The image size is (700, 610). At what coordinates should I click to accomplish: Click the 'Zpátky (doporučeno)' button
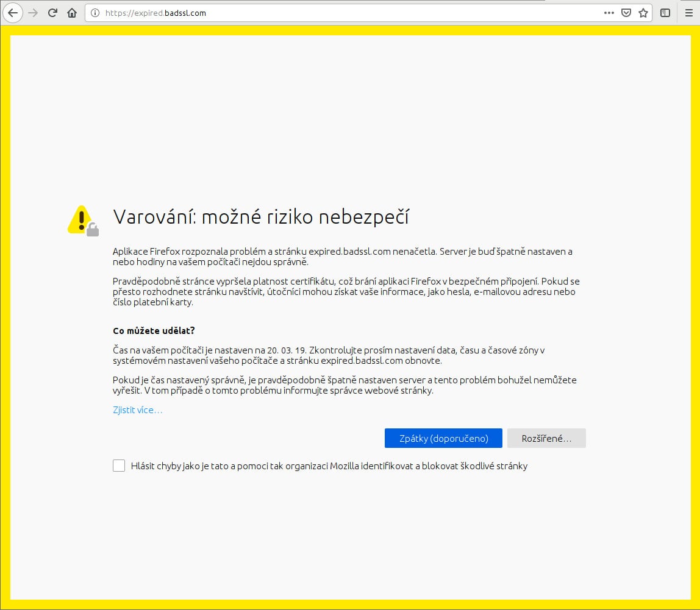pyautogui.click(x=443, y=438)
